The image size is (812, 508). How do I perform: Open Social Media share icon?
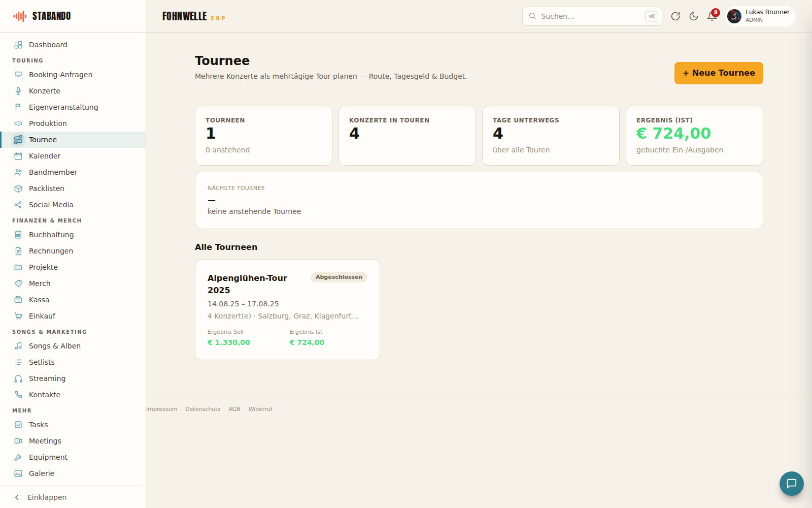point(18,205)
